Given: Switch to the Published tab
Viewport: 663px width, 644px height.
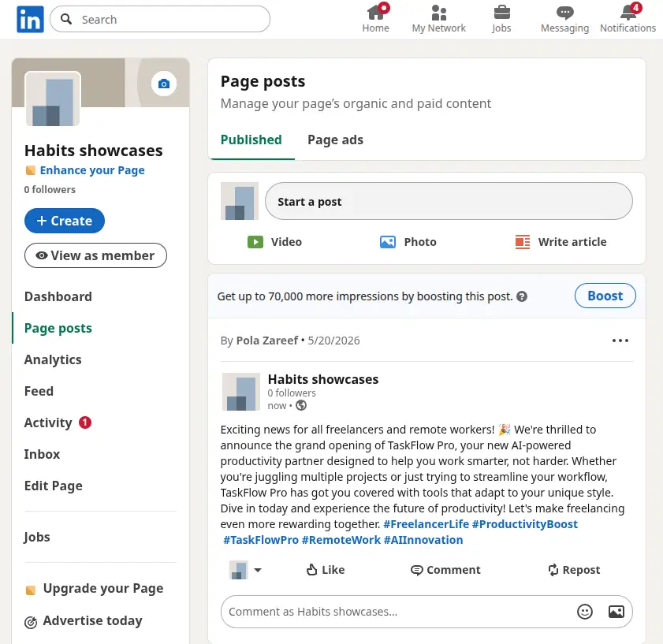Looking at the screenshot, I should [x=251, y=140].
